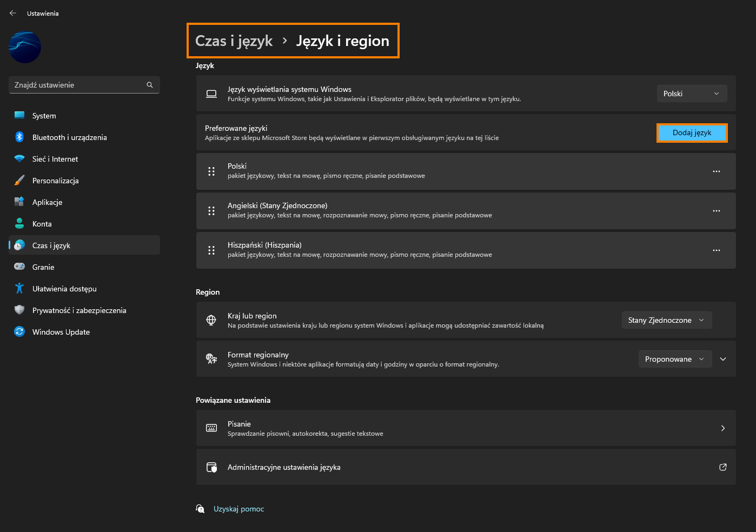
Task: Click the Format regionalny label
Action: pos(258,355)
